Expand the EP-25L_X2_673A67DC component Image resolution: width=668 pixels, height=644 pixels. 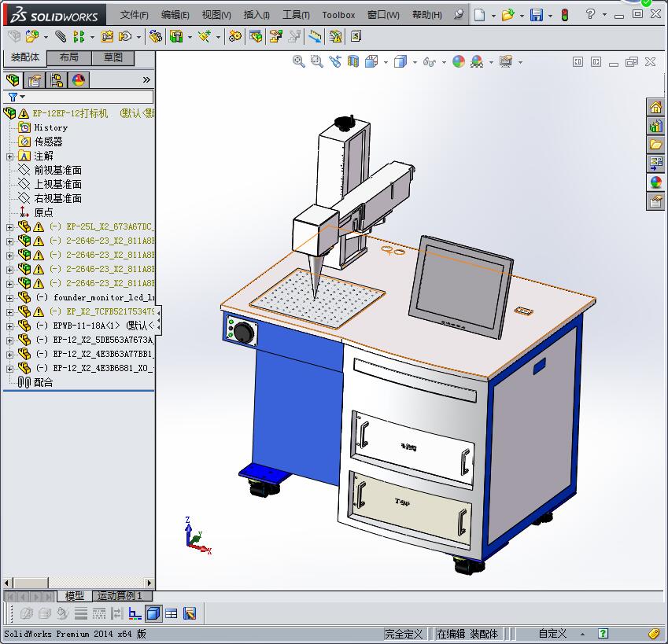9,227
